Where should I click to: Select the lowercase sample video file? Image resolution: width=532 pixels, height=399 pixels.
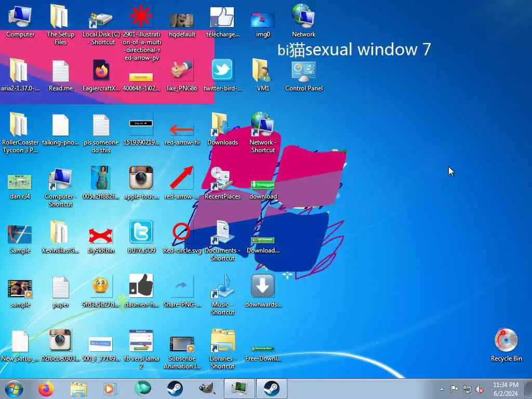pos(20,293)
